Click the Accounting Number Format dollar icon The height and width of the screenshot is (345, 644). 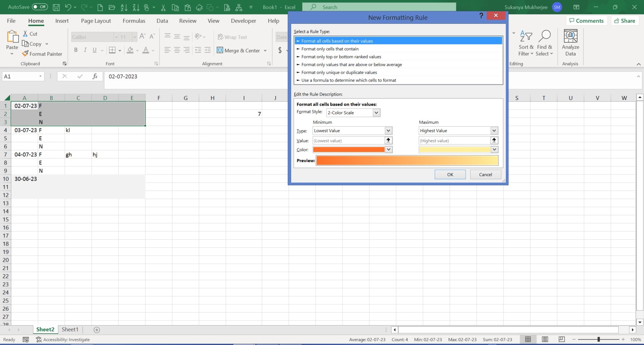click(280, 50)
